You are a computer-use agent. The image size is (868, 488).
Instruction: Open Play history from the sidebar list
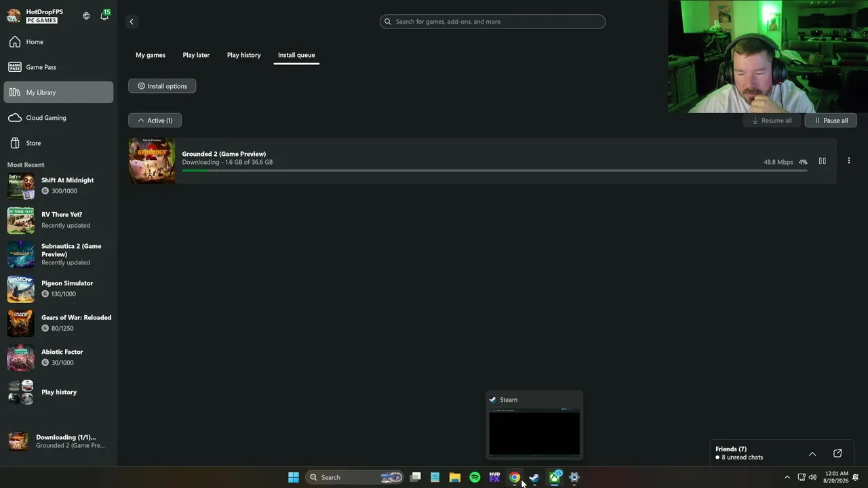click(58, 392)
